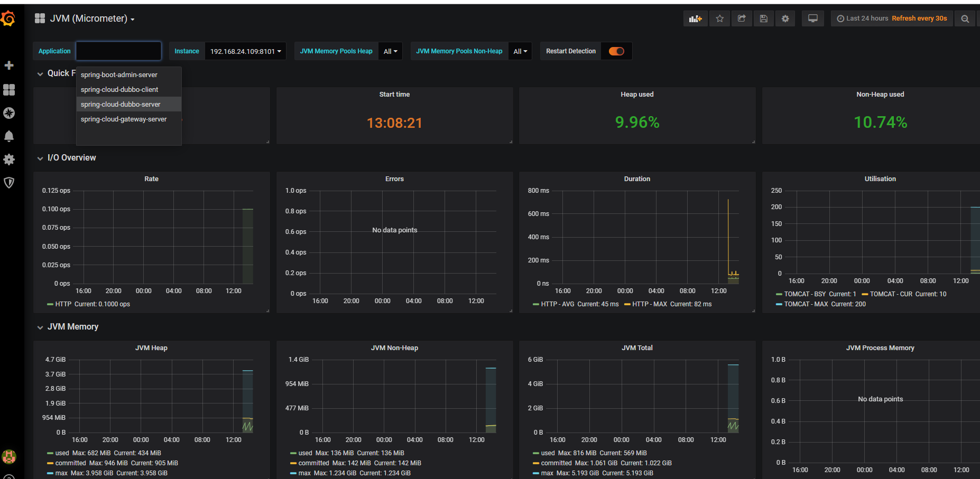Cycle view mode with monitor icon
Image resolution: width=980 pixels, height=479 pixels.
[x=813, y=18]
